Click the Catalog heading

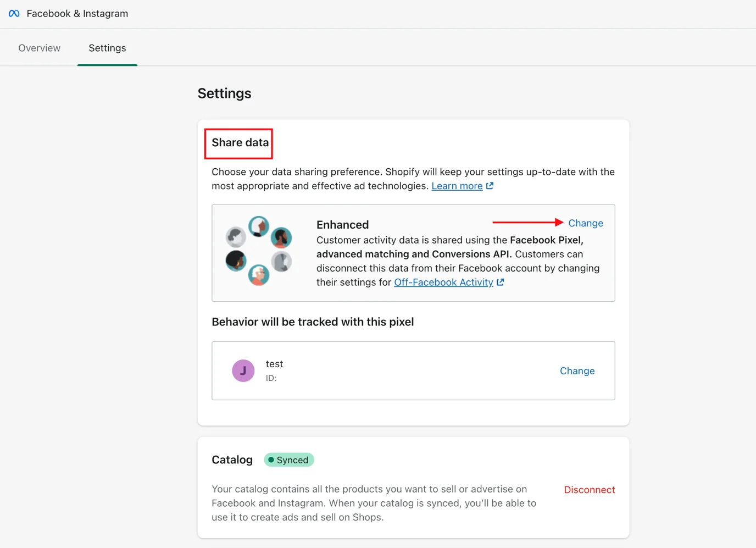(x=232, y=460)
